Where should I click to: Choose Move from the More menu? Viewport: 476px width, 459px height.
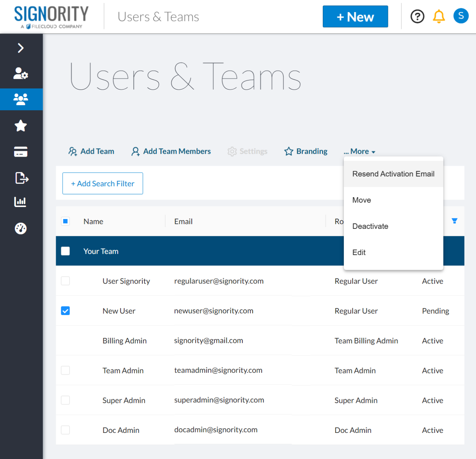click(393, 200)
